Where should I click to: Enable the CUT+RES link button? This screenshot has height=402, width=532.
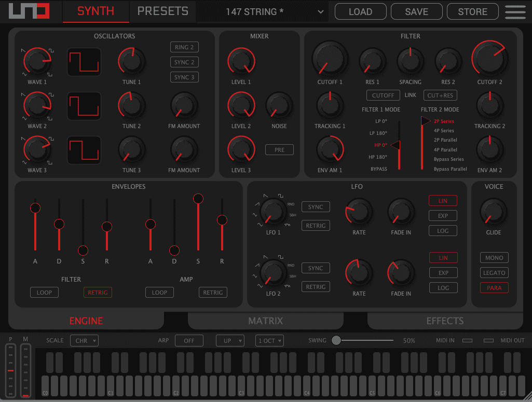pos(440,95)
